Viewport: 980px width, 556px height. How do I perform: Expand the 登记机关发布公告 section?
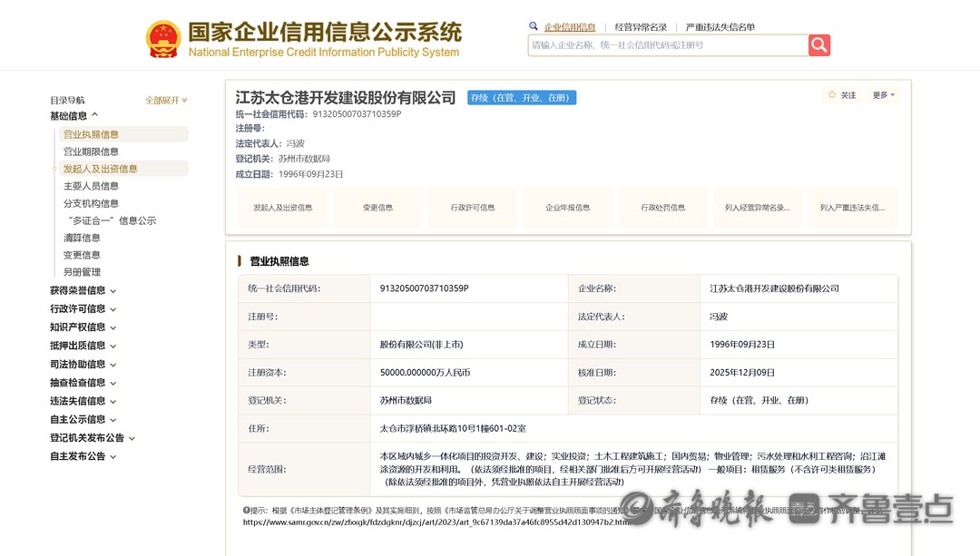point(93,438)
